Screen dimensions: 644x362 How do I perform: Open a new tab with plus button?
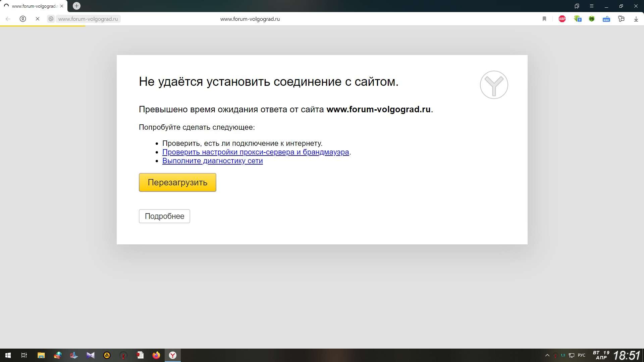pos(76,6)
